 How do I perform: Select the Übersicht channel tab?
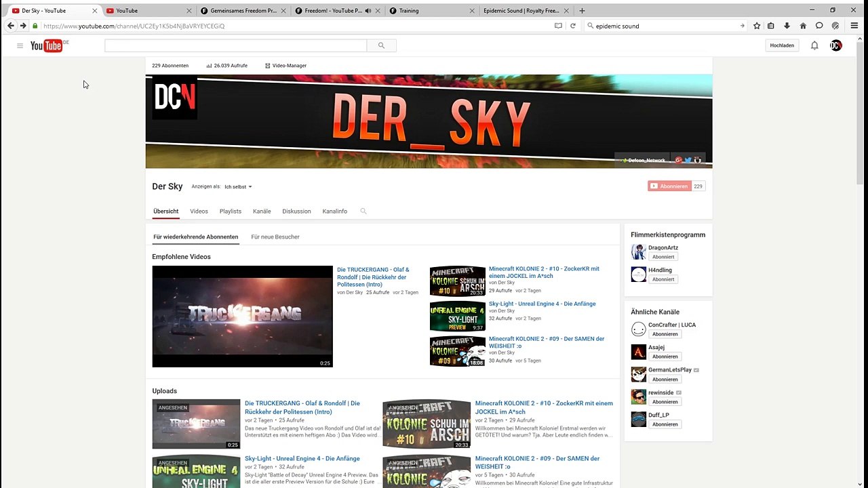165,211
